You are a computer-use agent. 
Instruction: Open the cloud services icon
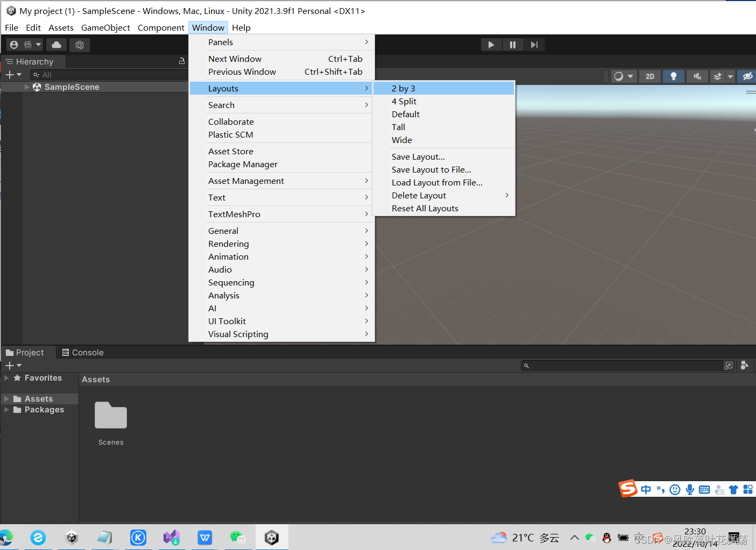(x=56, y=45)
